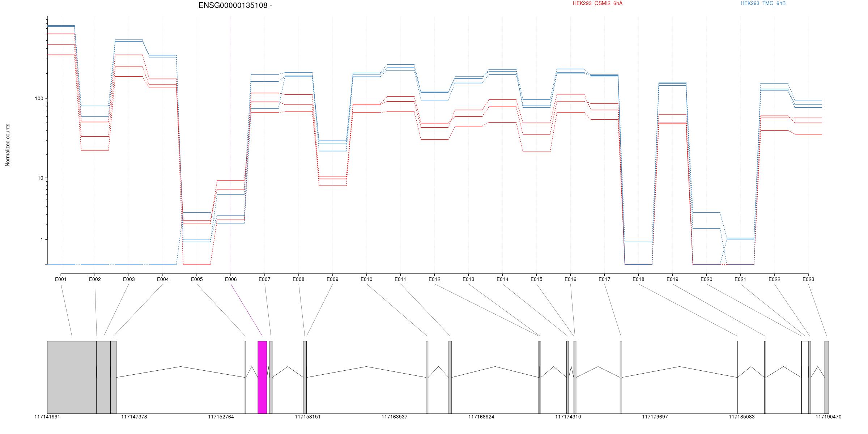Screen dimensions: 868x434
Task: Click genomic coordinate 117168924
Action: point(481,417)
